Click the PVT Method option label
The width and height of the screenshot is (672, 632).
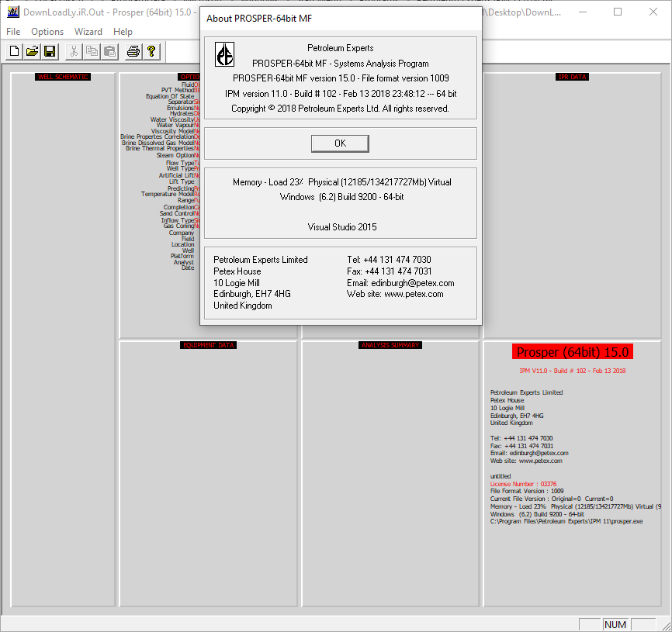point(177,91)
